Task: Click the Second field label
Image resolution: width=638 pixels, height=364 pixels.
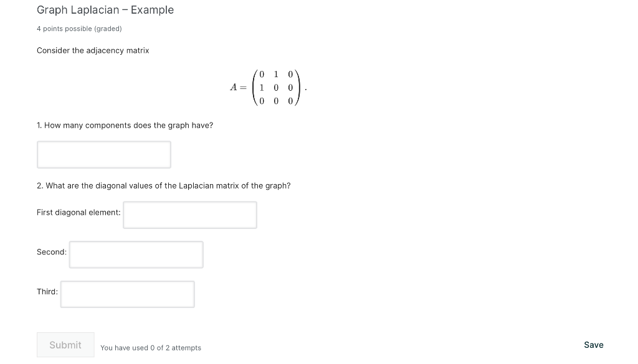Action: point(51,251)
